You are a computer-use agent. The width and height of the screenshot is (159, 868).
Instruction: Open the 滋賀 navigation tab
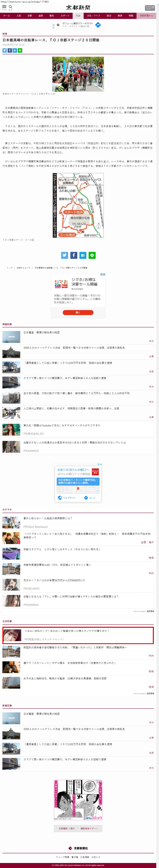(40, 16)
